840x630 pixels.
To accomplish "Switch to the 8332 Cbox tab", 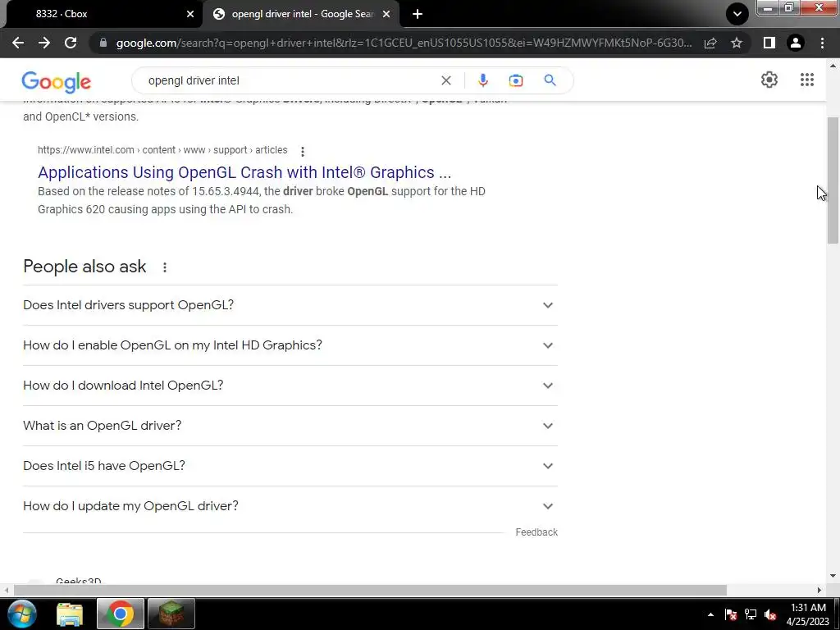I will click(102, 14).
